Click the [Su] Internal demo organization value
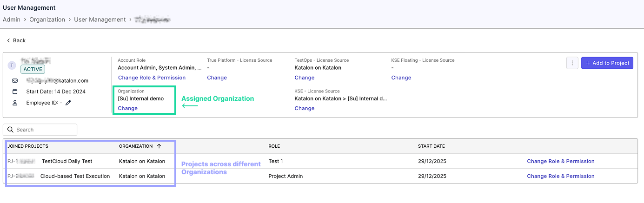The height and width of the screenshot is (203, 644). 141,98
